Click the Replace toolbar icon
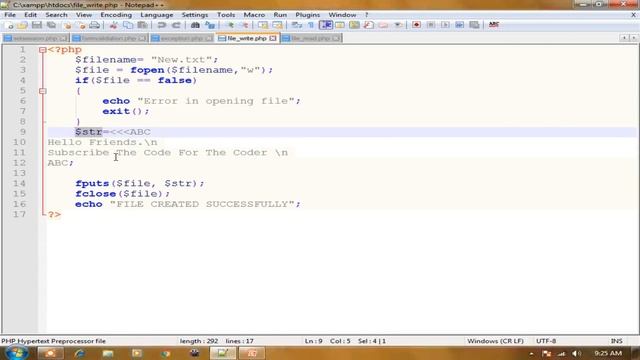 click(210, 25)
